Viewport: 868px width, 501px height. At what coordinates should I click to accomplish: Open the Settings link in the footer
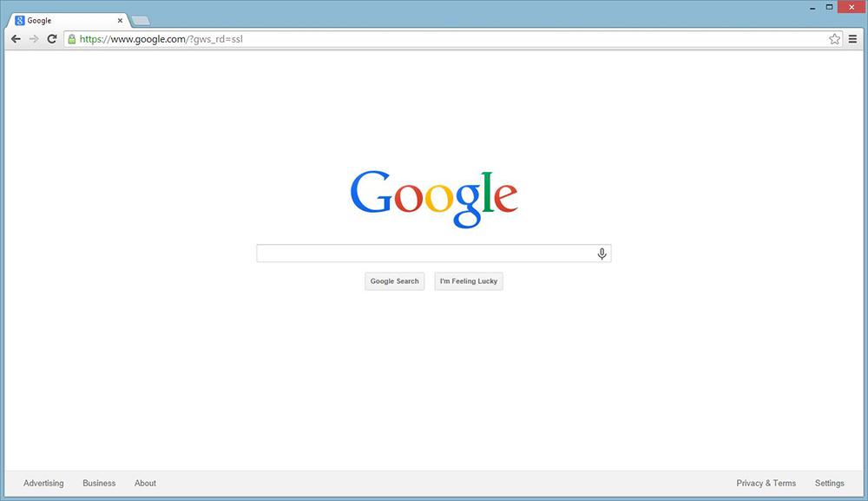[x=829, y=483]
